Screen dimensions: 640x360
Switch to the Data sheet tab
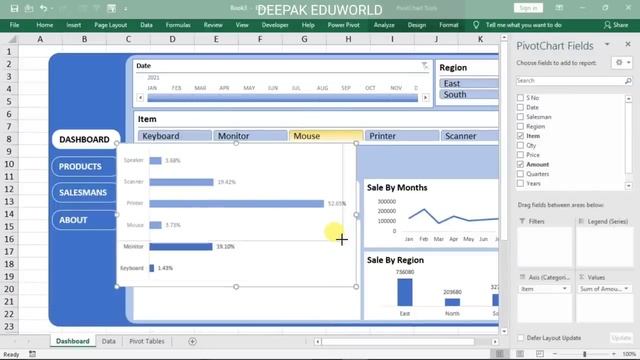click(x=109, y=341)
